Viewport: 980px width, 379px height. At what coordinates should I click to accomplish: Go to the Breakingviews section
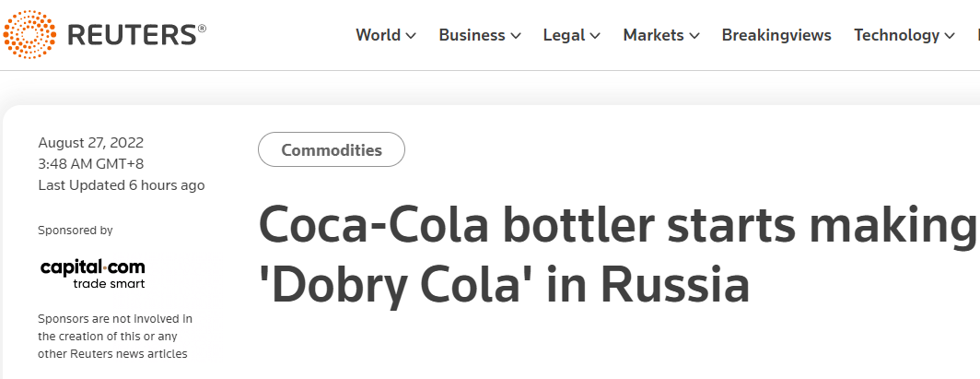pyautogui.click(x=776, y=35)
